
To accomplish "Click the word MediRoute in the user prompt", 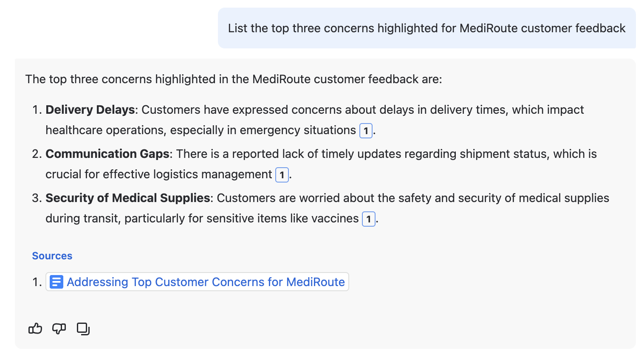I will tap(489, 28).
